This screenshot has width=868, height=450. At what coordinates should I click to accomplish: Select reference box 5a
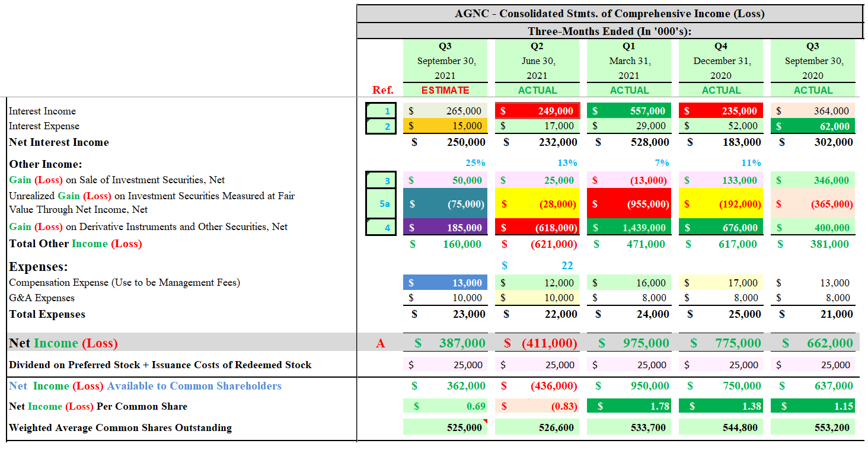tap(380, 203)
